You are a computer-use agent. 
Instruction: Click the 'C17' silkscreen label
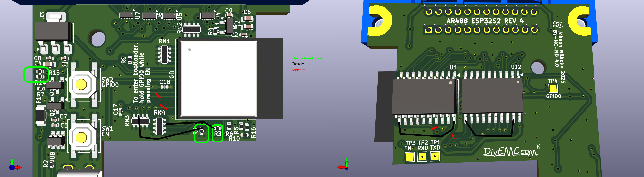tap(116, 110)
